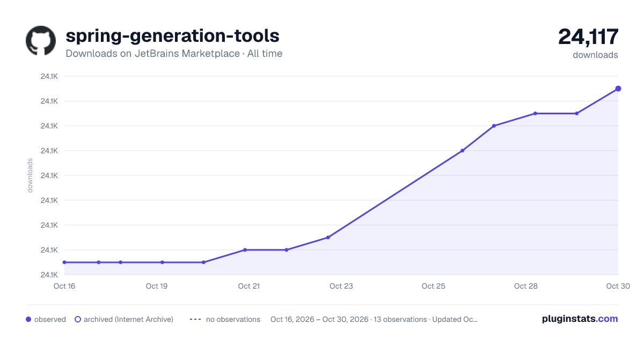Viewport: 644px width, 338px height.
Task: Select the data point just left of Oct 23
Action: (328, 237)
